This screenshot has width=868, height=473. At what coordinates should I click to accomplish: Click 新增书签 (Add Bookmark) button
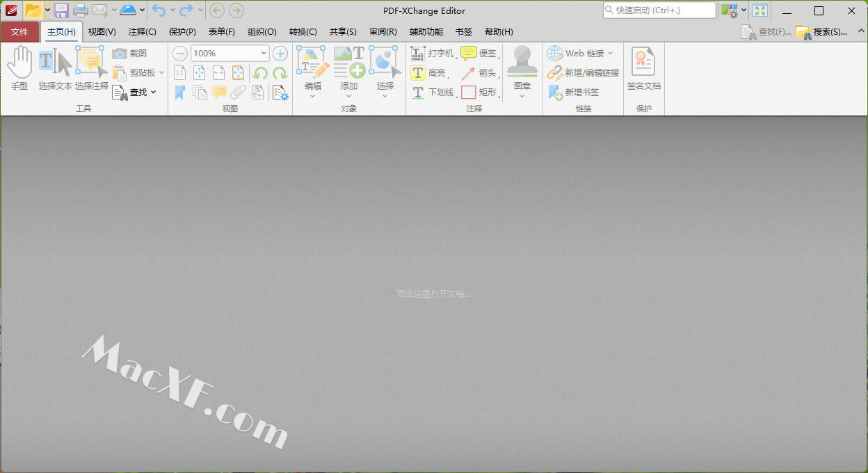574,93
